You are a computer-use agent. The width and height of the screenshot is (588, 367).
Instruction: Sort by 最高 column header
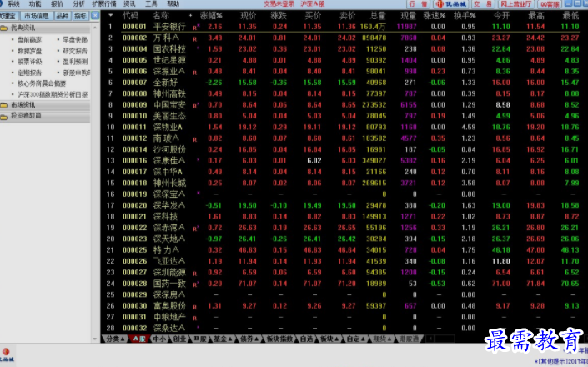click(536, 16)
